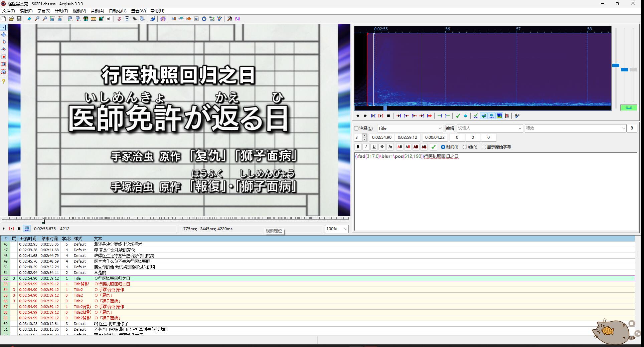This screenshot has height=347, width=644.
Task: Click the {\t} tag toolbar icon
Action: 237,19
